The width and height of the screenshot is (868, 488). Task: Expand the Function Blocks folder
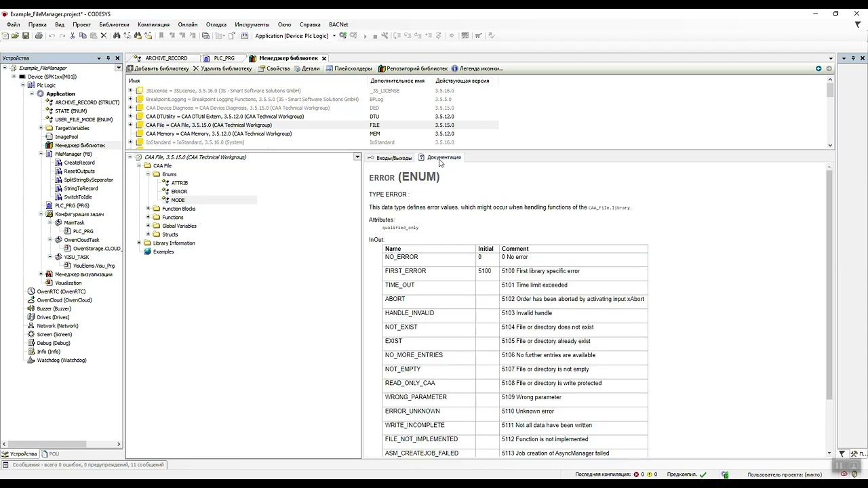coord(148,209)
